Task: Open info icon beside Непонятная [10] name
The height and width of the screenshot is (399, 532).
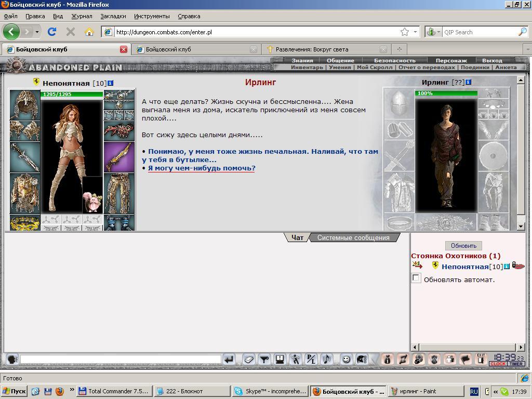Action: coord(110,83)
